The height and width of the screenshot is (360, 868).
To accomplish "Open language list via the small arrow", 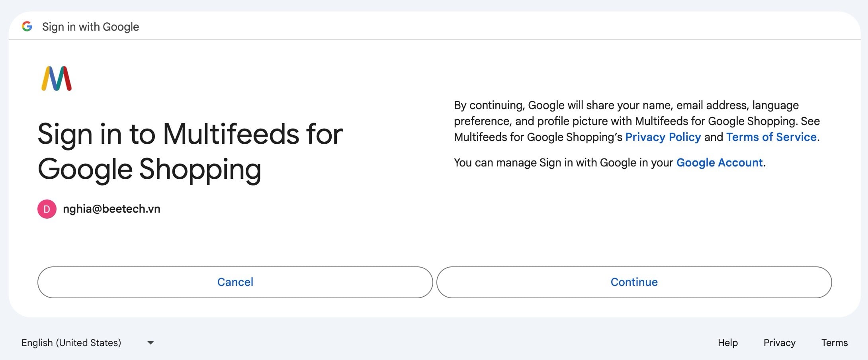I will 151,343.
